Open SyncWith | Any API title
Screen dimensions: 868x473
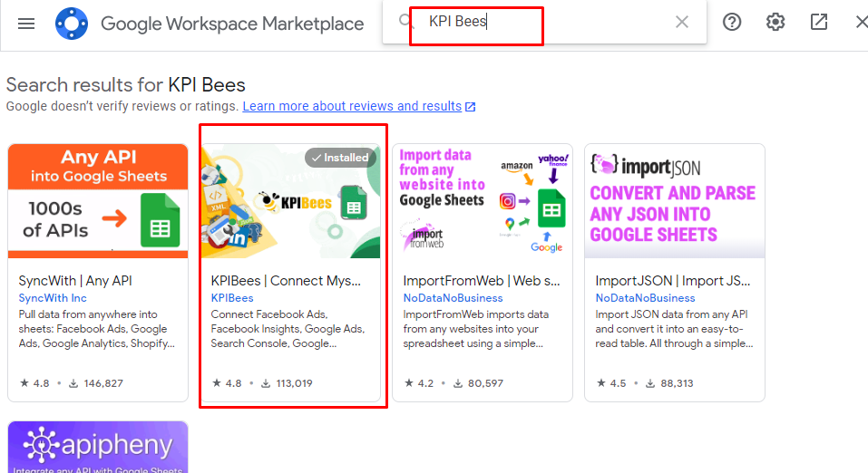(x=75, y=281)
